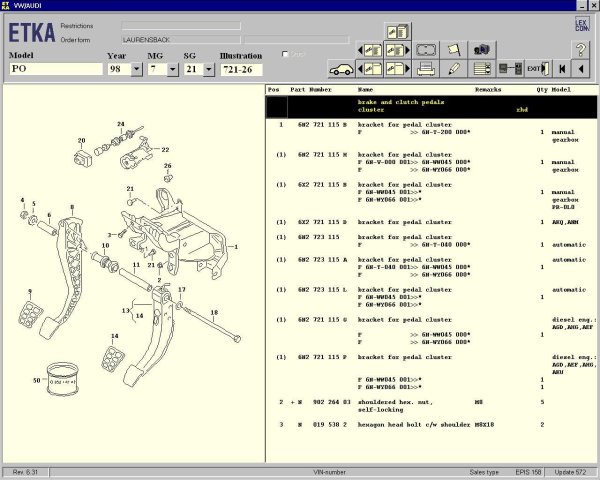This screenshot has width=600, height=480.
Task: Select part row 6N2 723 115 A
Action: tap(431, 267)
